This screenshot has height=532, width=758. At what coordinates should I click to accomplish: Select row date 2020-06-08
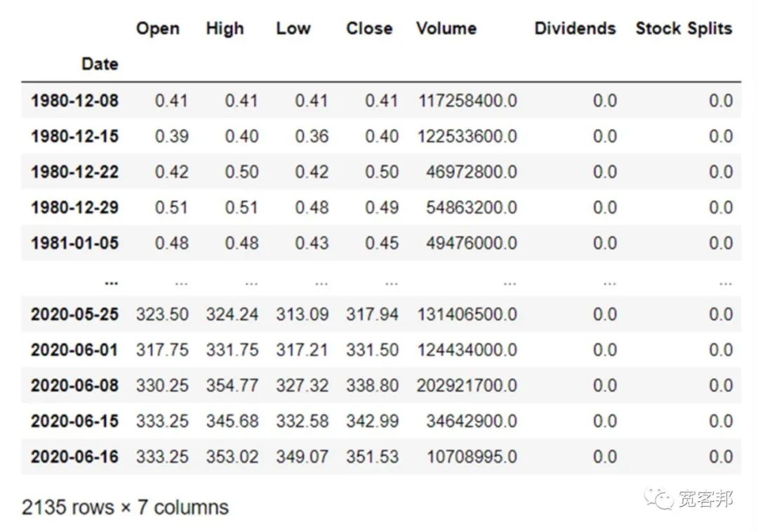pos(74,385)
